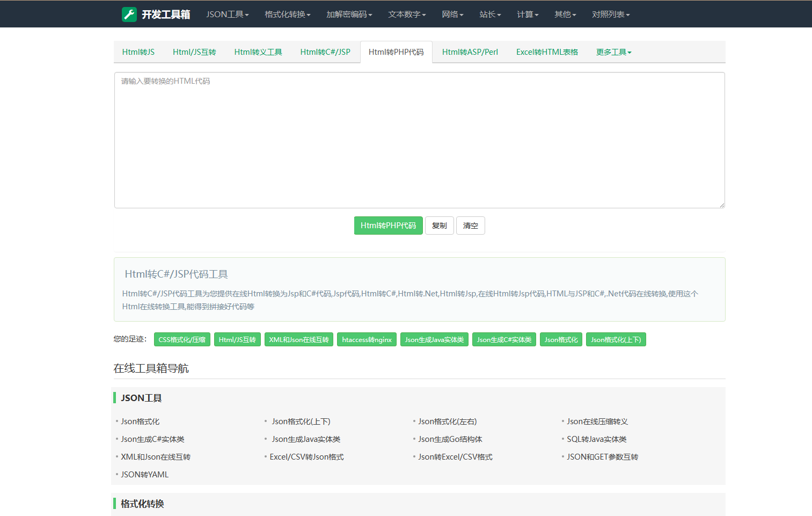The height and width of the screenshot is (516, 812).
Task: Open XML和Json在线互转 link in JSON工具 list
Action: pyautogui.click(x=156, y=457)
